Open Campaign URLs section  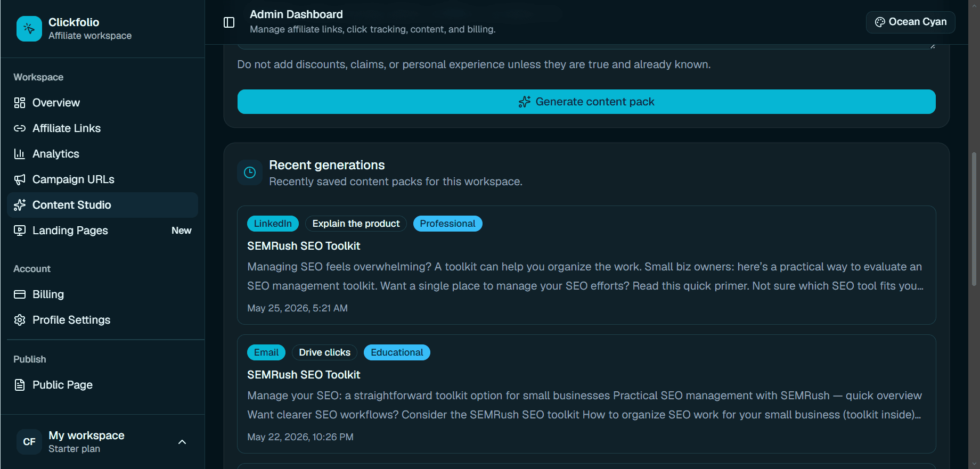point(102,179)
